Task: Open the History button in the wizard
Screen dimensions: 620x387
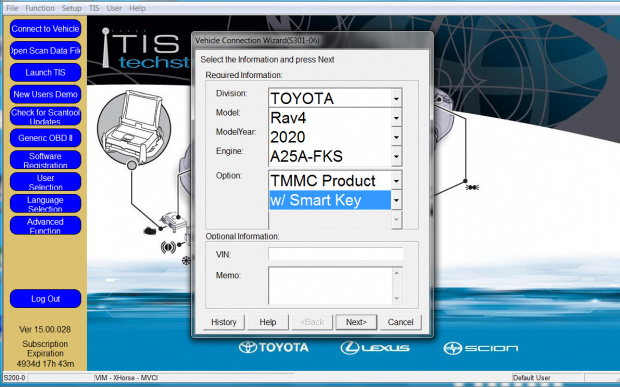Action: click(224, 322)
